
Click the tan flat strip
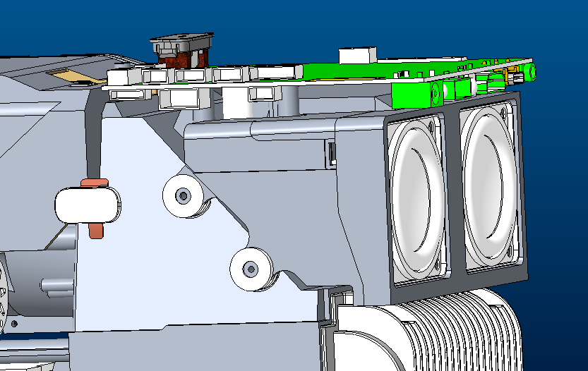[x=76, y=76]
